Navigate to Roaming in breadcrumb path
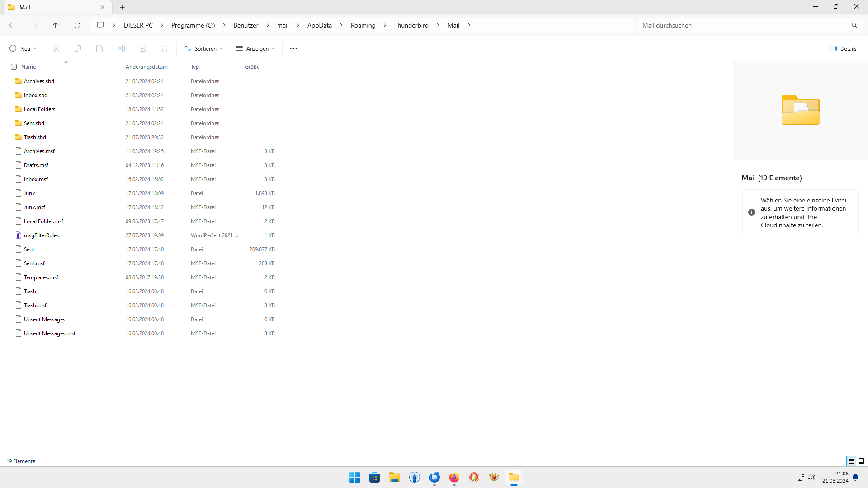 tap(363, 25)
